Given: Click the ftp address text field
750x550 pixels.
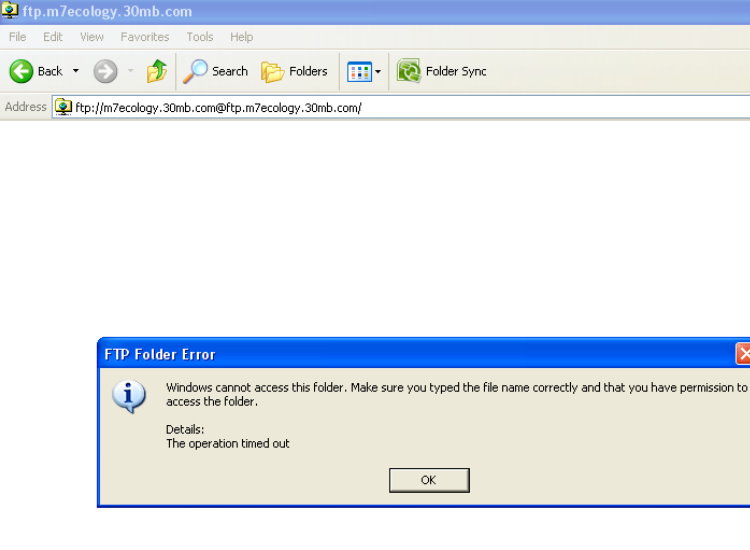Looking at the screenshot, I should click(400, 107).
